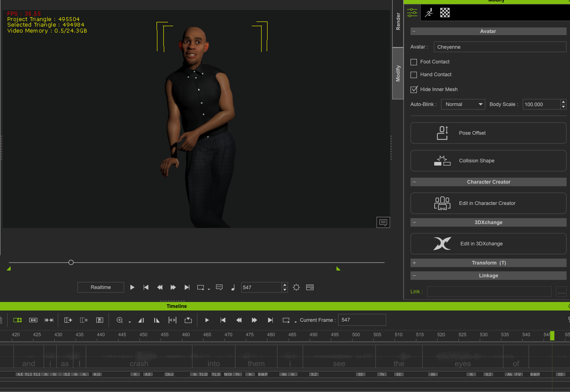The width and height of the screenshot is (570, 392).
Task: Increase playback frame number with up arrow
Action: coord(284,285)
